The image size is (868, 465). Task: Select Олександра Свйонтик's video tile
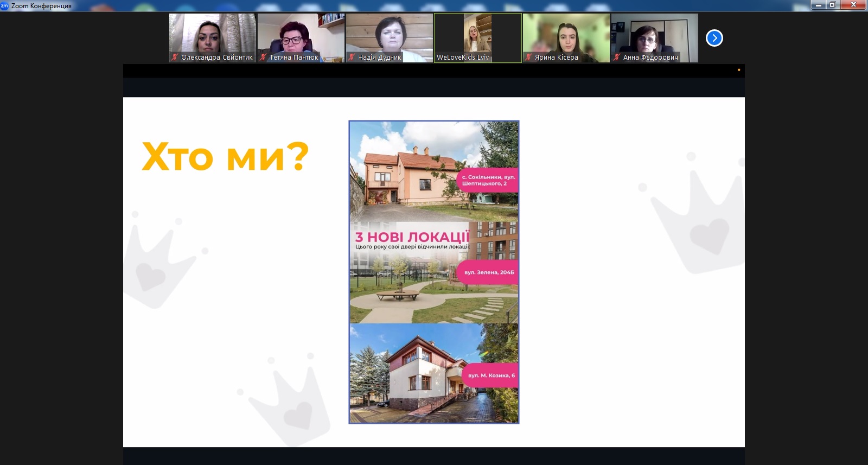[212, 34]
